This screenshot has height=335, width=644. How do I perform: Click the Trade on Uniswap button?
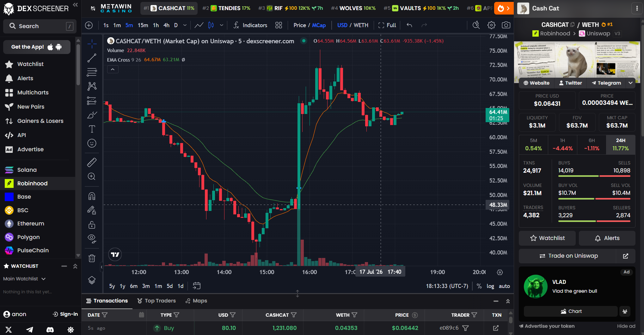click(x=568, y=256)
